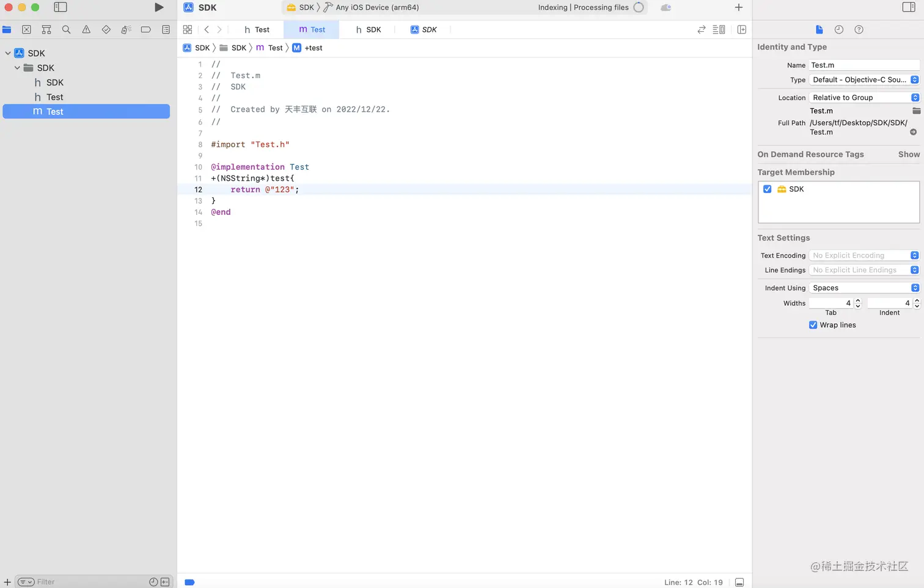Image resolution: width=924 pixels, height=588 pixels.
Task: Open the Test navigator diamond icon
Action: pyautogui.click(x=106, y=29)
